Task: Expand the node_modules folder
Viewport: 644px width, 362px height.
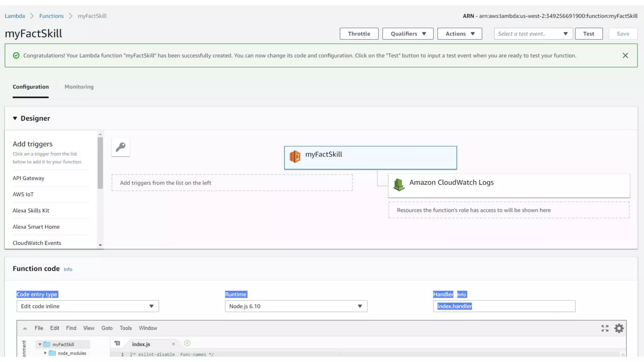Action: pos(45,353)
